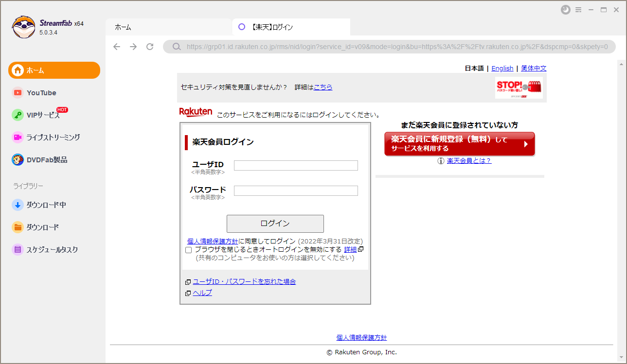Viewport: 627px width, 364px height.
Task: Open footer 個人情報保護方針 link
Action: click(x=361, y=338)
